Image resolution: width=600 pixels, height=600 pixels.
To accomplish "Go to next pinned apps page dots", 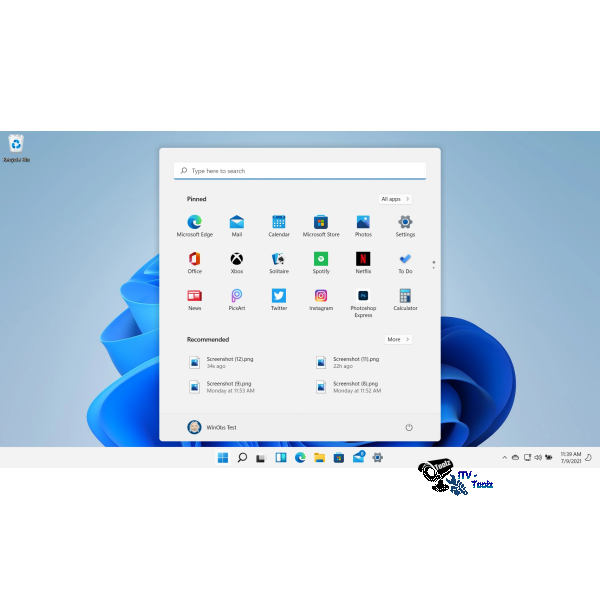I will click(434, 265).
